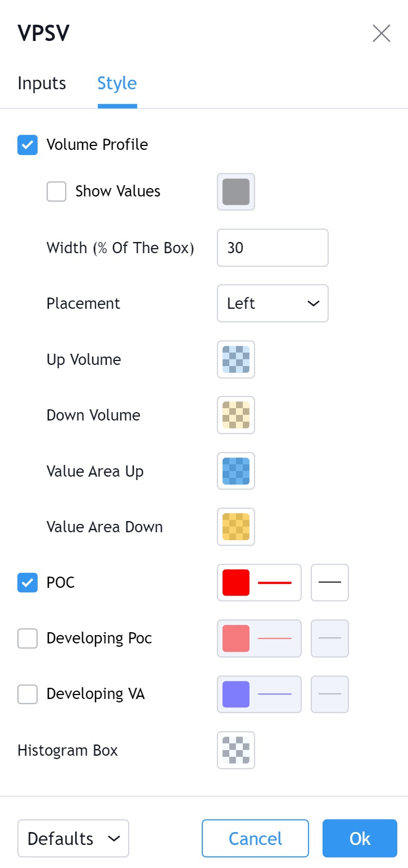Change Value Area Up color
Image resolution: width=408 pixels, height=868 pixels.
[x=236, y=471]
